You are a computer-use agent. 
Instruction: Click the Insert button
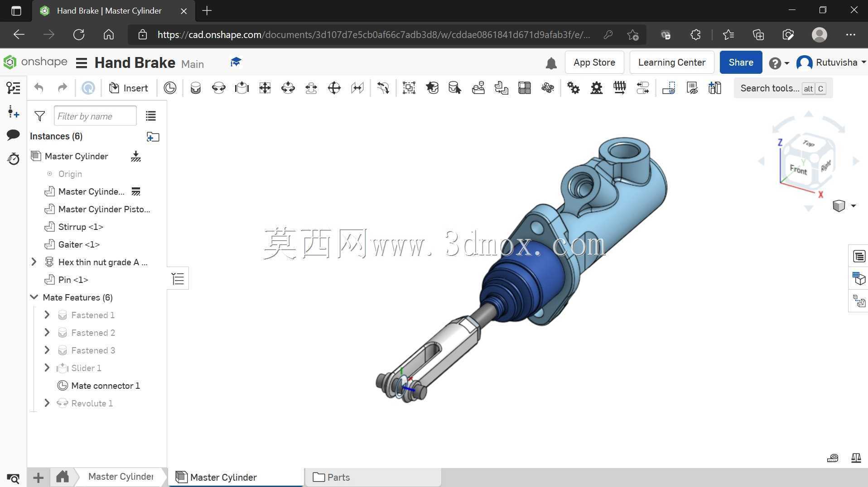(129, 88)
